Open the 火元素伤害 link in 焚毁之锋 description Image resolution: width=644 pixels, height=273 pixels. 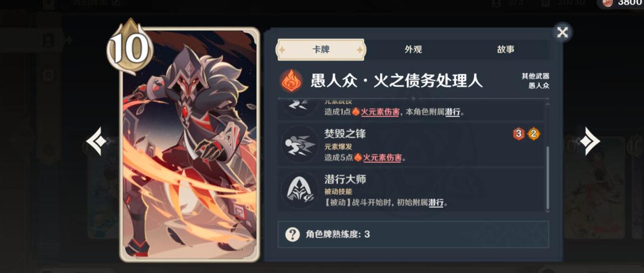coord(382,157)
